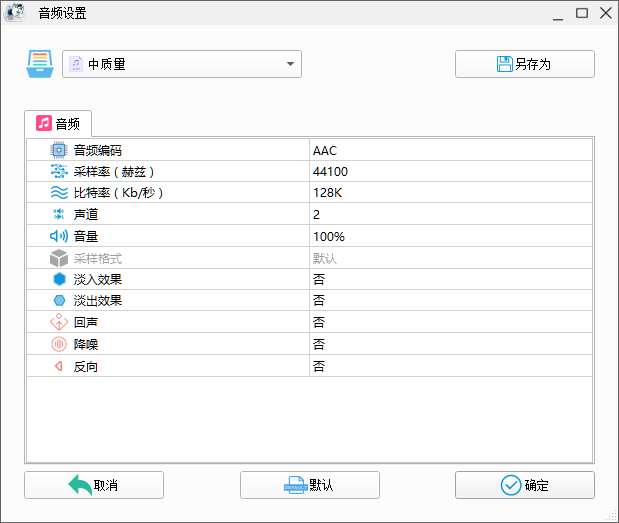The width and height of the screenshot is (619, 523).
Task: Open the 中质量 quality preset dropdown
Action: tap(182, 64)
